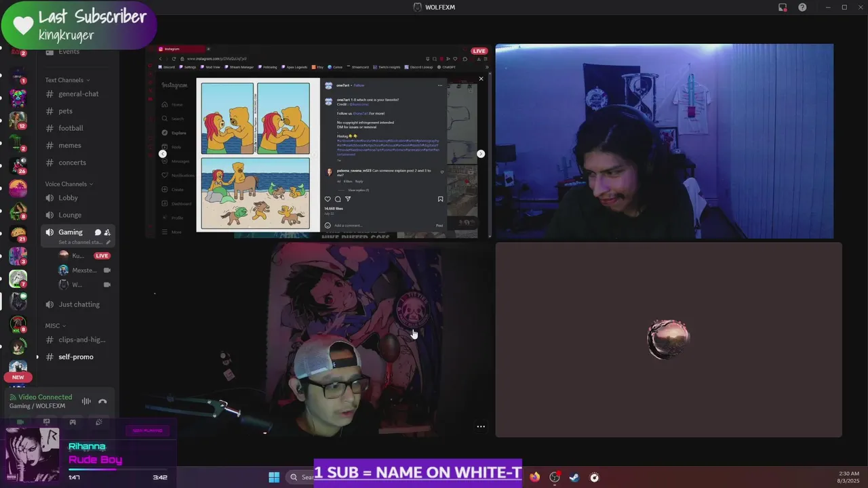868x488 pixels.
Task: Open the concerts text channel
Action: click(x=78, y=163)
